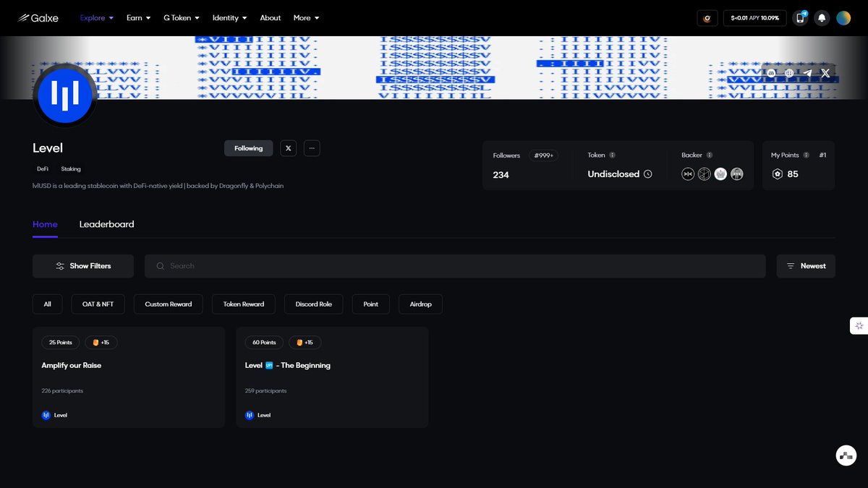
Task: Open the mobile app Telegram icon
Action: point(800,18)
